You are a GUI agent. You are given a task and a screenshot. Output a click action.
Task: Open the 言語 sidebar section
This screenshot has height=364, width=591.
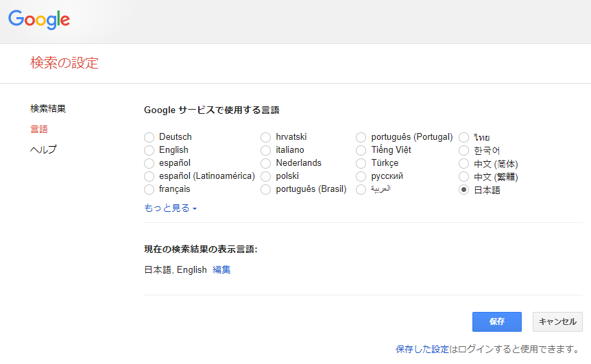click(x=39, y=130)
